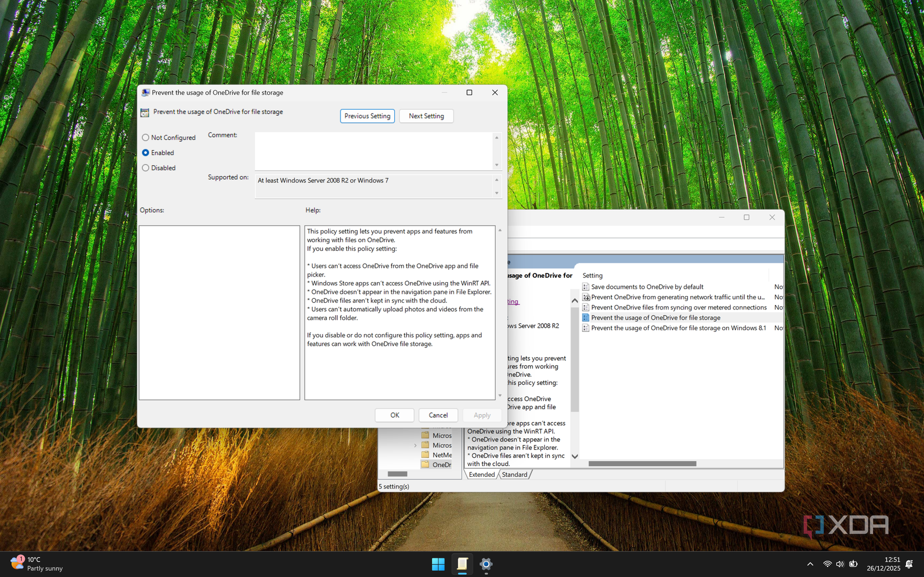Keep the Enabled radio button selected
The width and height of the screenshot is (924, 577).
click(146, 152)
